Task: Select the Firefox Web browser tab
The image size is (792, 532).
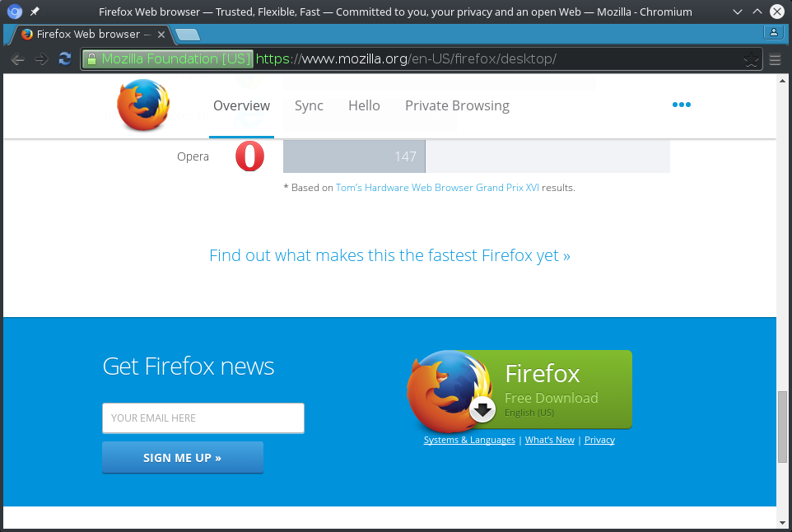Action: tap(94, 35)
